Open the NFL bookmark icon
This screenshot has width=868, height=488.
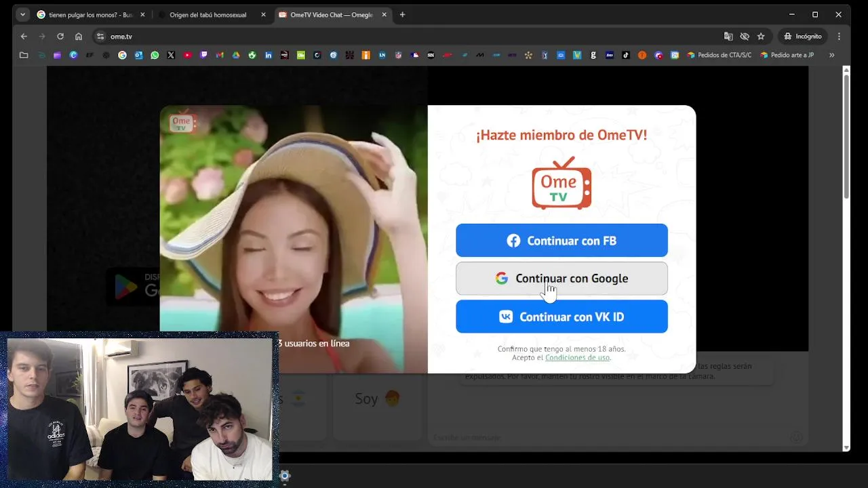[x=398, y=55]
